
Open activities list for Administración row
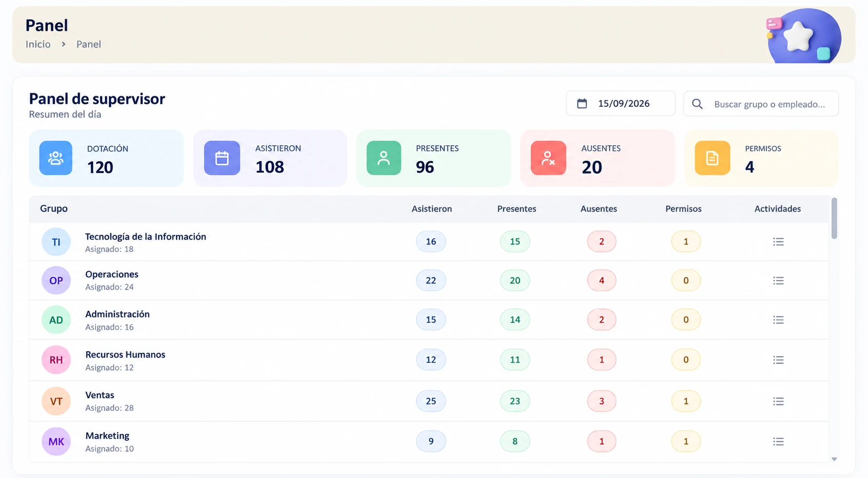point(778,320)
